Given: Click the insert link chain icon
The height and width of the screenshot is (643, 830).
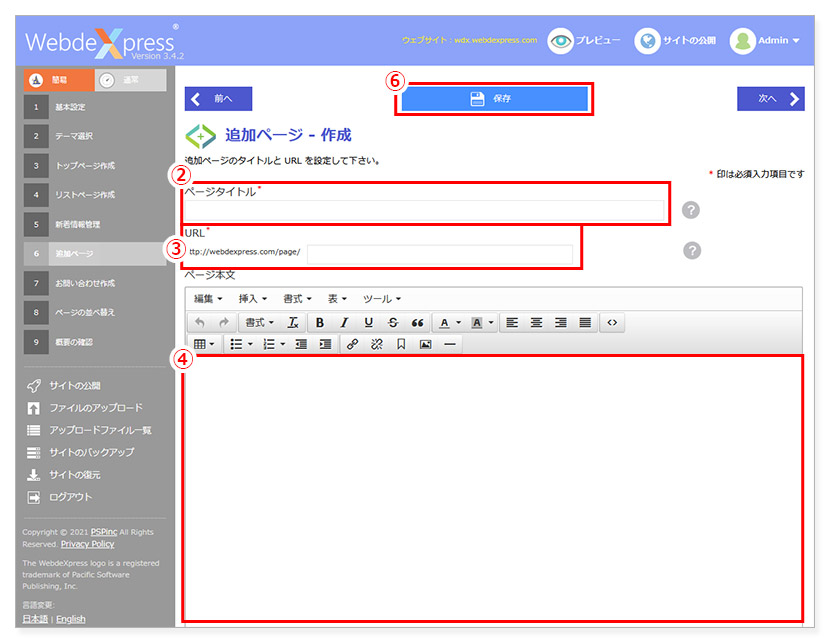Looking at the screenshot, I should click(352, 344).
